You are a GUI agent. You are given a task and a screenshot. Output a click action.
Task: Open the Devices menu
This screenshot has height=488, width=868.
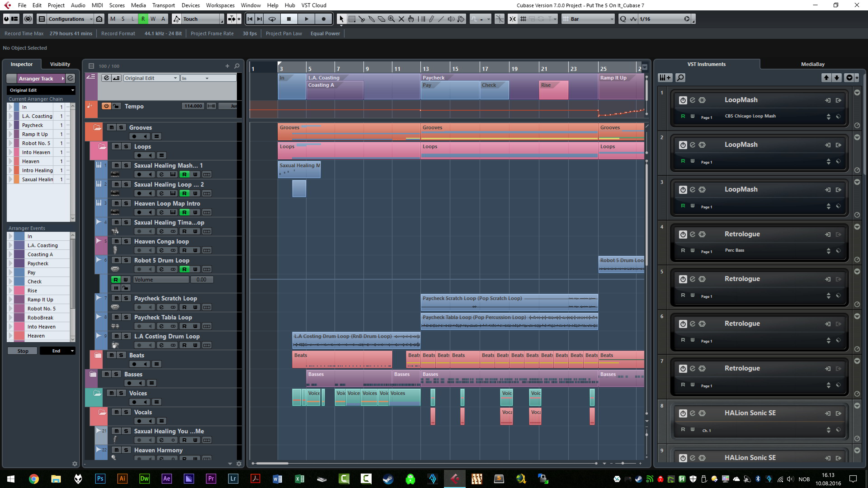(190, 5)
